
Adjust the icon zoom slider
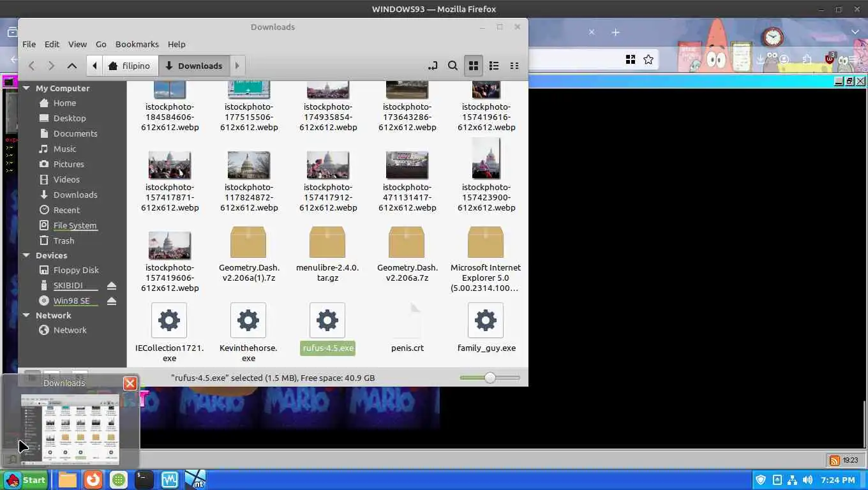pos(490,378)
